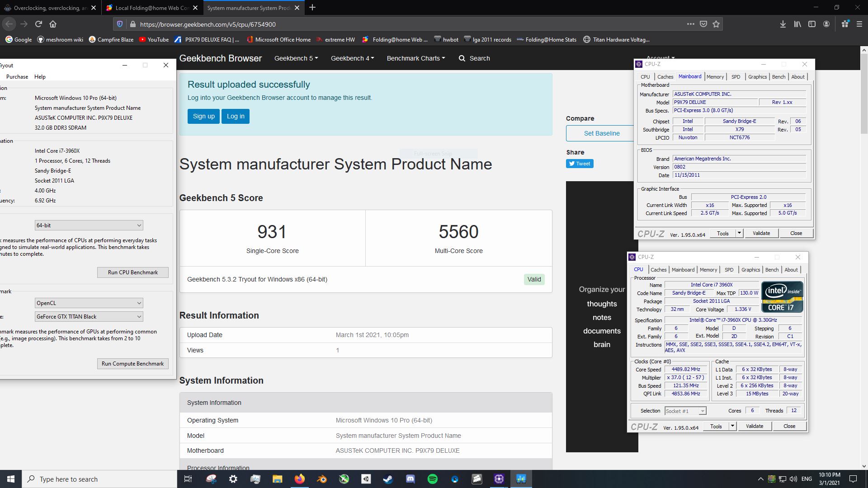Open Search in Geekbench Browser navbar
The width and height of the screenshot is (868, 488).
tap(474, 58)
